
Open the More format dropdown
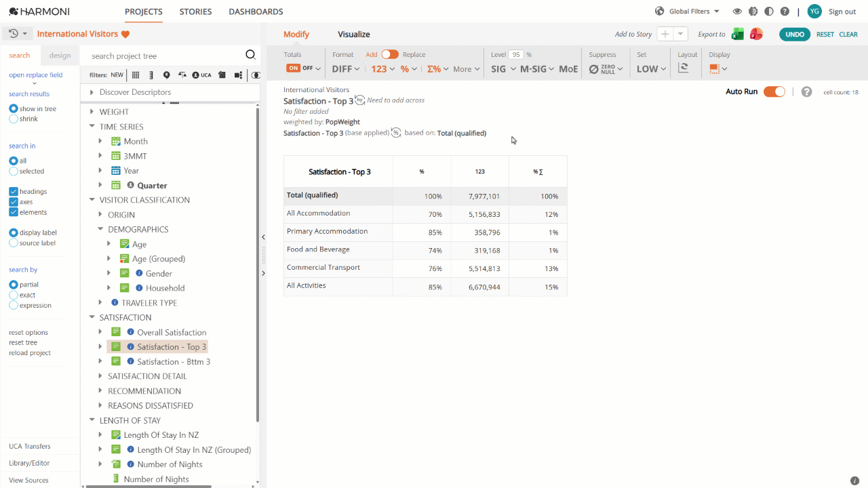[x=466, y=69]
